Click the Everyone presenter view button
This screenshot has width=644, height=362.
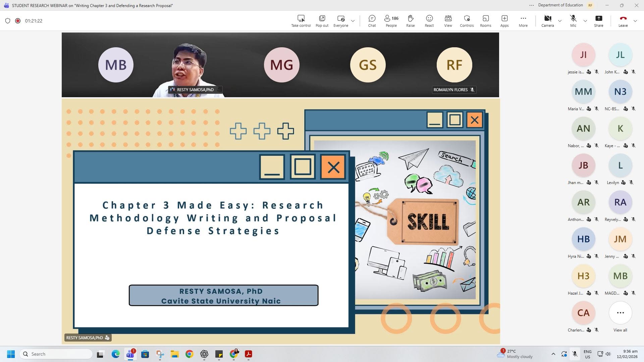pos(340,21)
